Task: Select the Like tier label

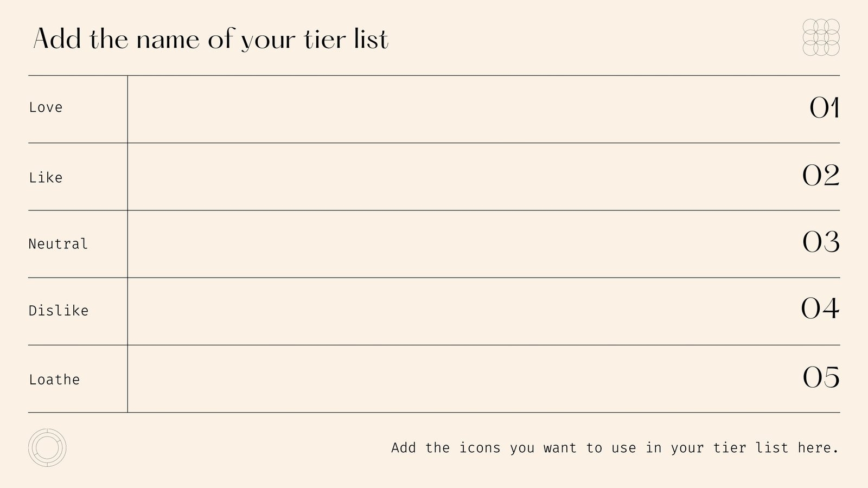Action: coord(46,177)
